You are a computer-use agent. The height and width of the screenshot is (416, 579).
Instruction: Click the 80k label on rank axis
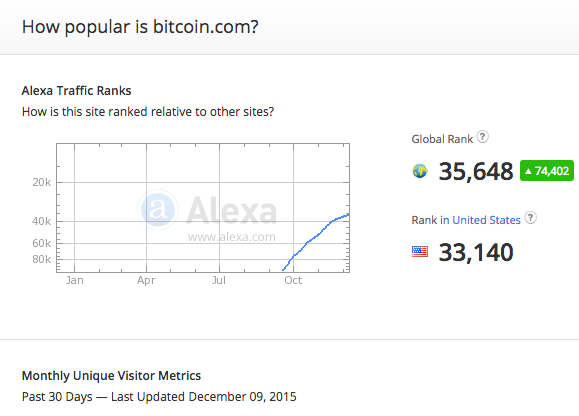pyautogui.click(x=42, y=259)
